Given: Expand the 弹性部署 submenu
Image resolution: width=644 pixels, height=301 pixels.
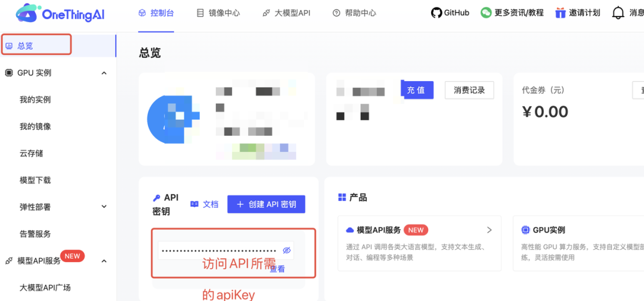Looking at the screenshot, I should tap(104, 207).
